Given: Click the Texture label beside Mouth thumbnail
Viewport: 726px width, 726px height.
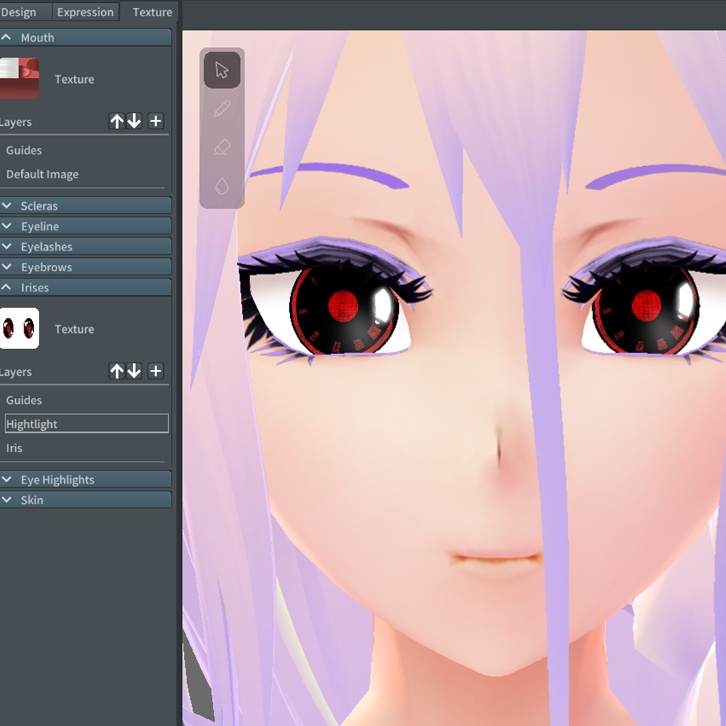Looking at the screenshot, I should click(74, 79).
